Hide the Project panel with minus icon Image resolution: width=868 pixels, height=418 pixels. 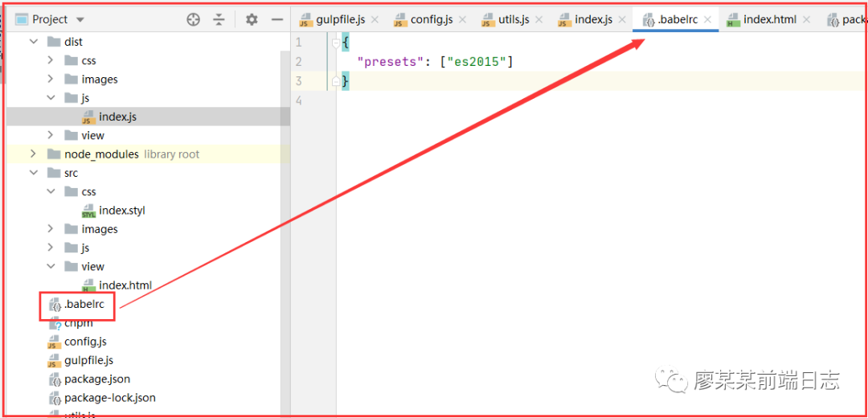tap(277, 19)
